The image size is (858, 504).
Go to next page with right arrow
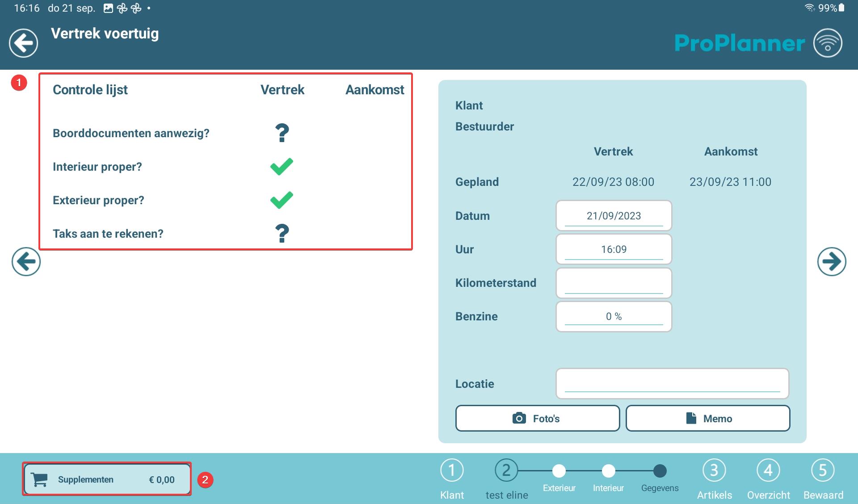pyautogui.click(x=831, y=261)
